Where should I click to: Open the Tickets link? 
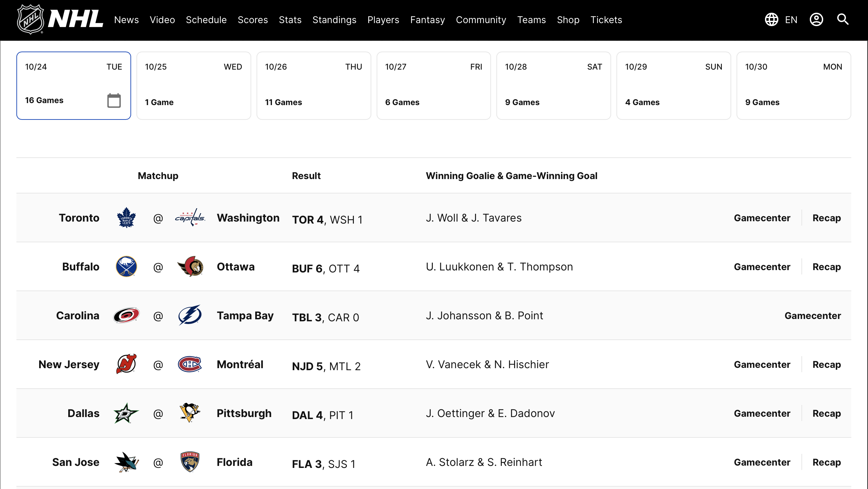(606, 20)
